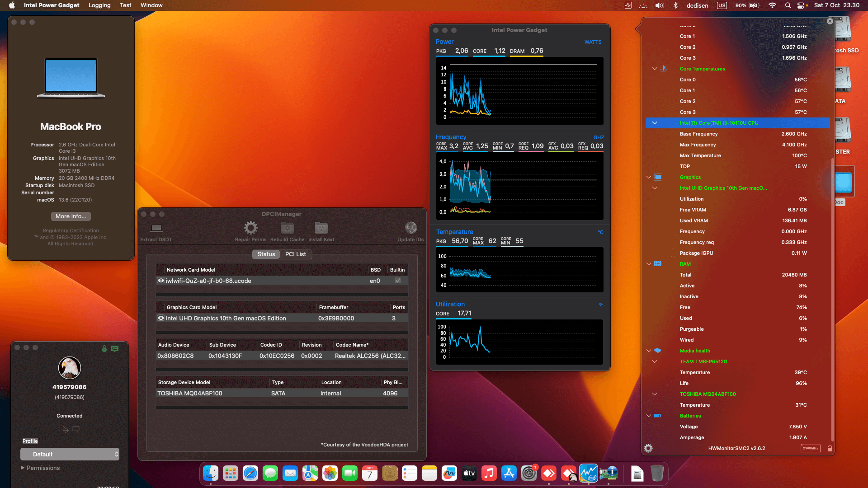868x488 pixels.
Task: Click the Extract DSDT toolbar icon
Action: (x=156, y=228)
